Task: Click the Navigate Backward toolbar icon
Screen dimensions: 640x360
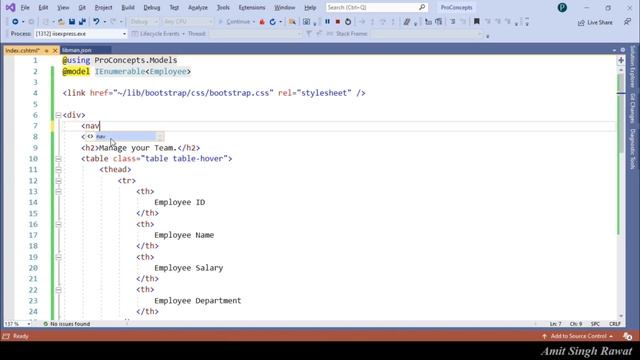Action: tap(15, 22)
